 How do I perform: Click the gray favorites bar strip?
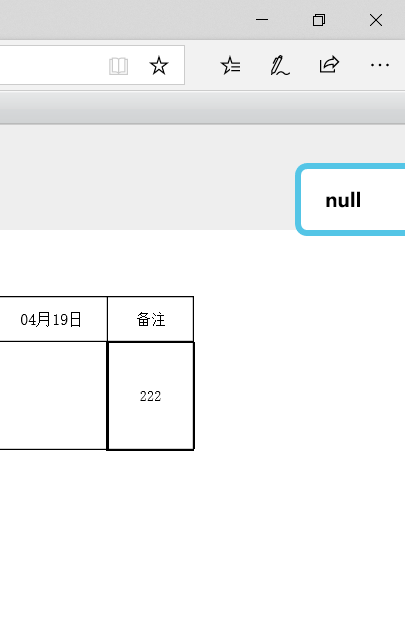tap(202, 107)
